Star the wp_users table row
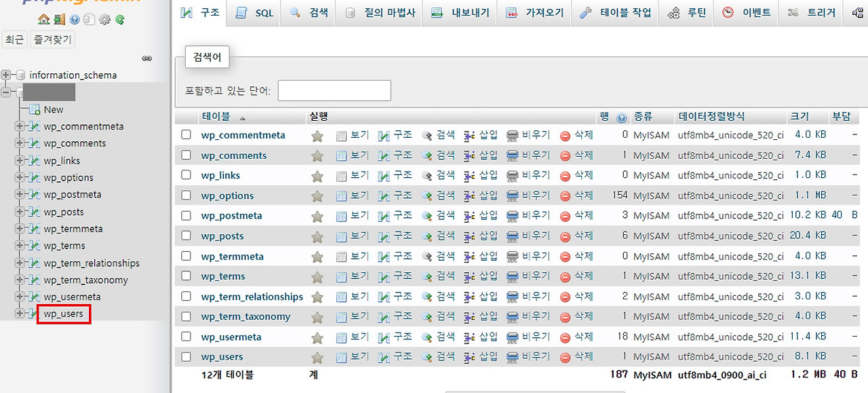This screenshot has width=868, height=393. [317, 357]
